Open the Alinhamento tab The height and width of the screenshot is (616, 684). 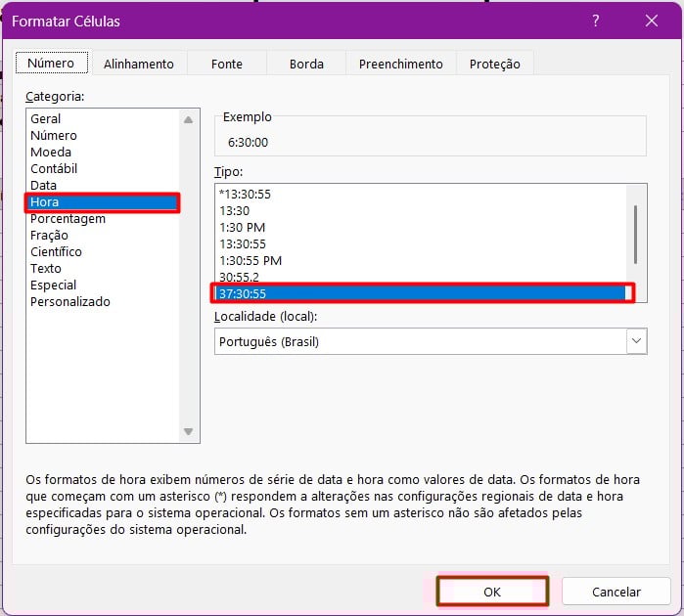139,65
